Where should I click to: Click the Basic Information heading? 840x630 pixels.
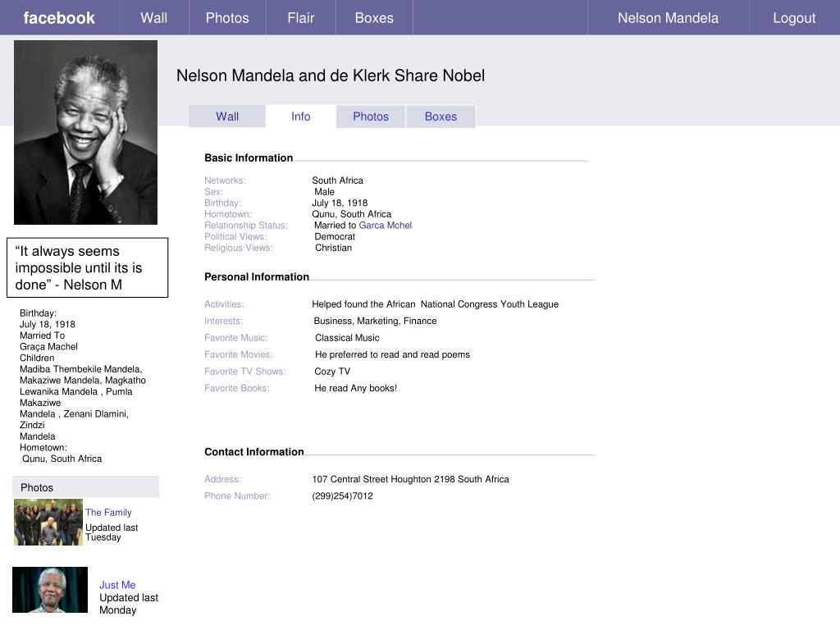coord(249,158)
